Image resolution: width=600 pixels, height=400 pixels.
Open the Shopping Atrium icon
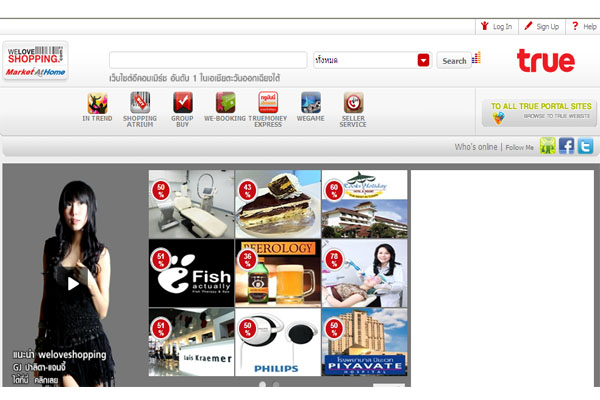(x=140, y=103)
